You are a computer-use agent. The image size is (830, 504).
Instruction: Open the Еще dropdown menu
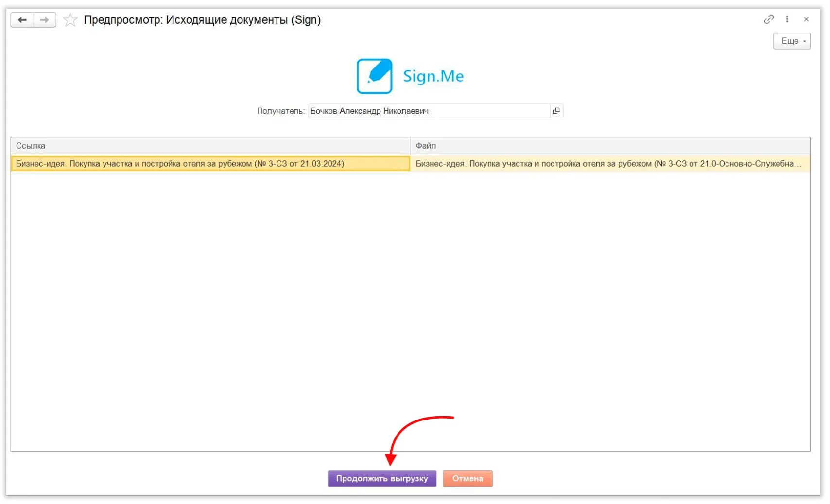pos(792,41)
